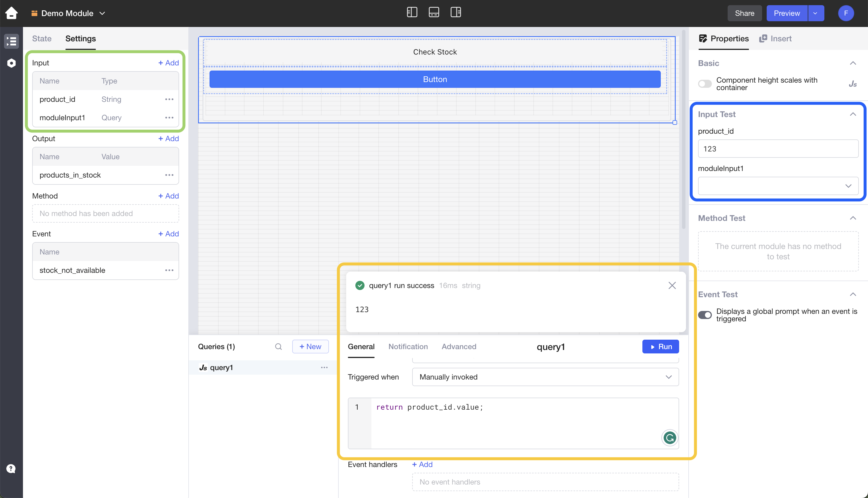Switch to the Notification tab
Screen dimensions: 868x498
408,347
